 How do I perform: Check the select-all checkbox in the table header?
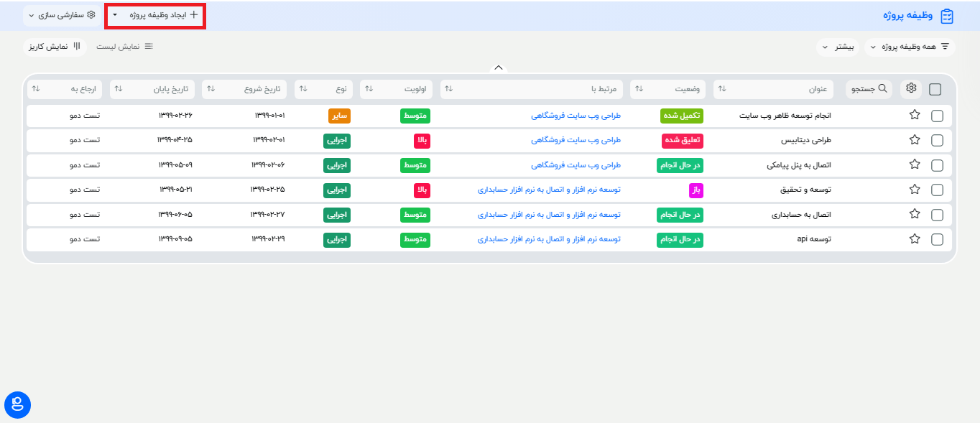(x=937, y=88)
